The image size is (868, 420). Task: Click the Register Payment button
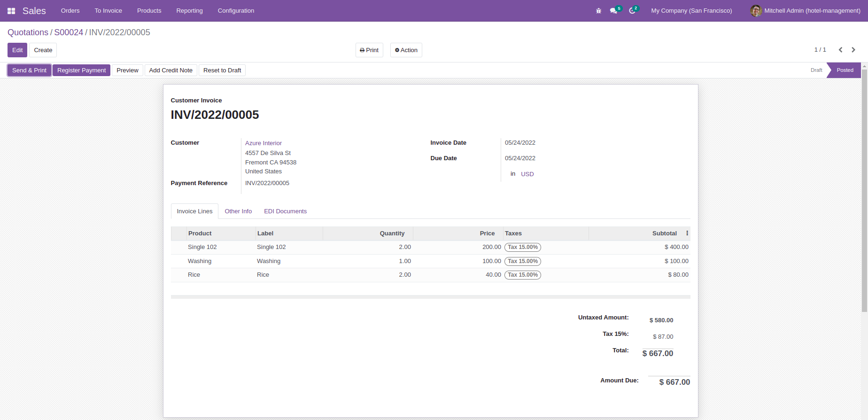tap(81, 70)
